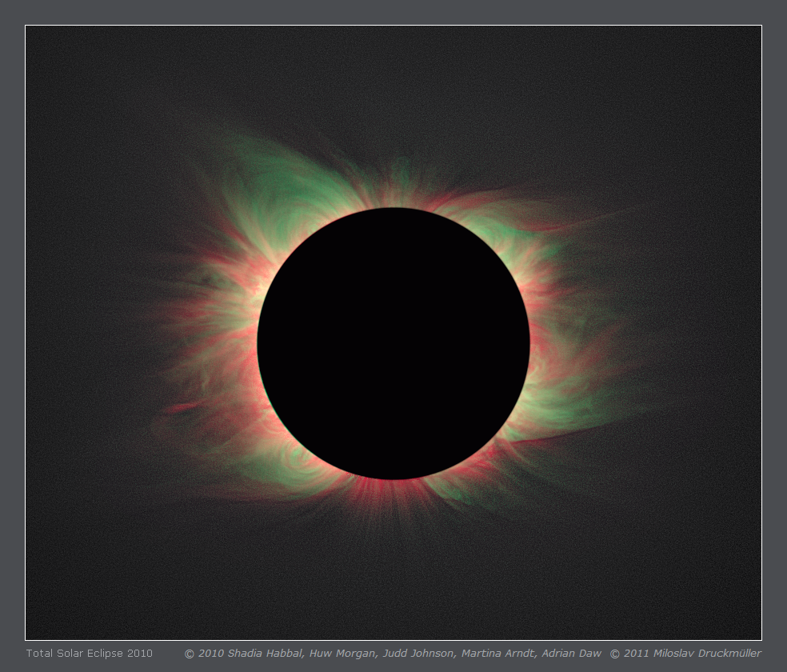Click the center of the black lunar disk
The width and height of the screenshot is (787, 672).
pos(393,344)
